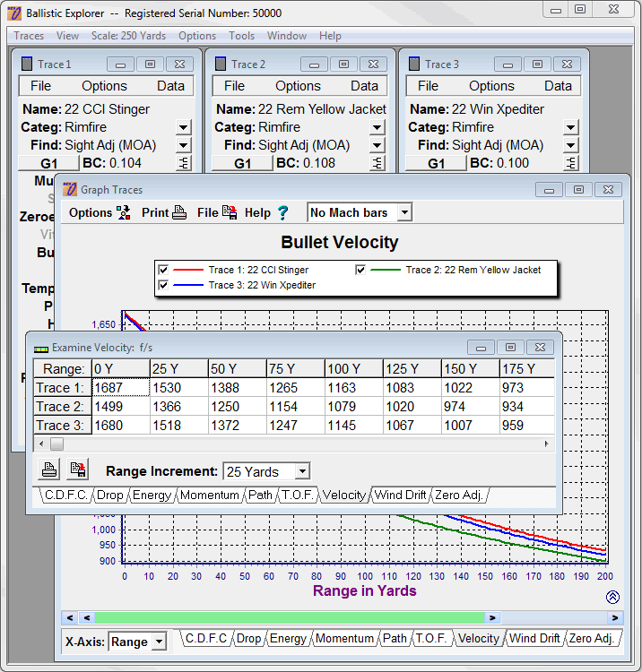Click the Examine Velocity window title icon
Viewport: 642px width, 672px height.
point(41,349)
